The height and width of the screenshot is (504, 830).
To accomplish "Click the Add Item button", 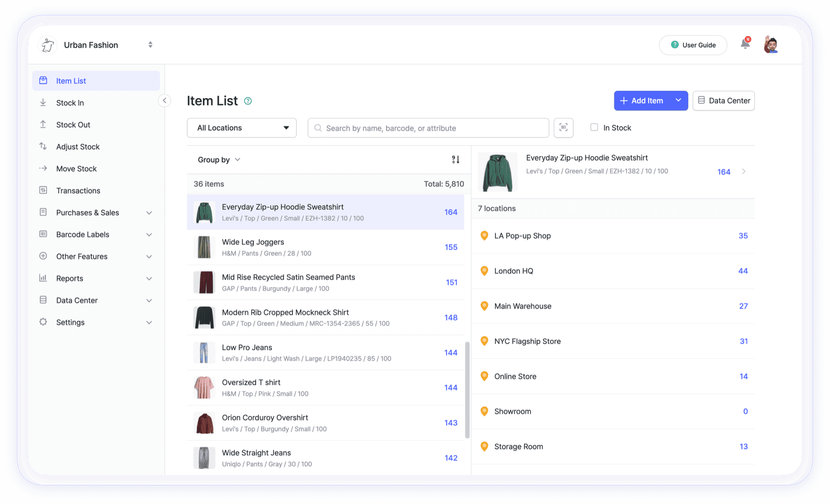I will (642, 101).
